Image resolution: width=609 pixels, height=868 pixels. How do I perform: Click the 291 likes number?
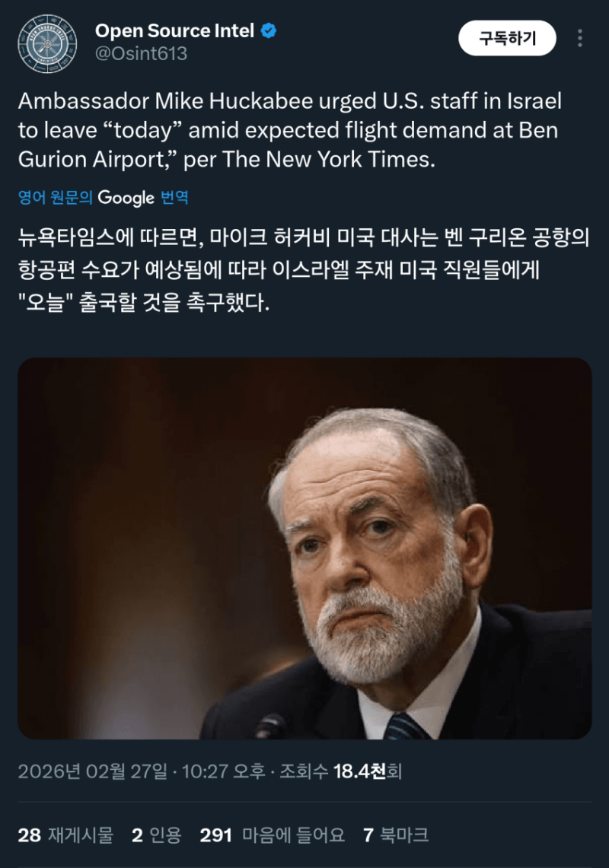click(x=215, y=835)
